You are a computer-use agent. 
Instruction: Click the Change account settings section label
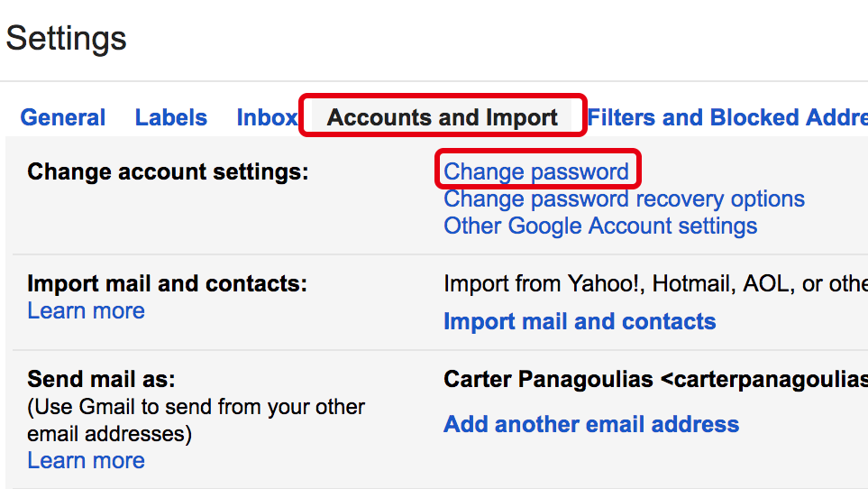coord(168,171)
